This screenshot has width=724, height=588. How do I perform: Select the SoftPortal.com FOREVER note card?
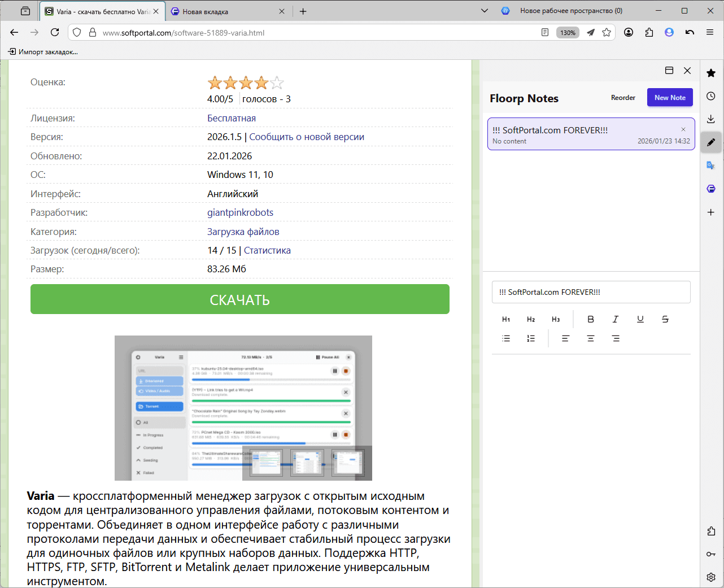[591, 134]
